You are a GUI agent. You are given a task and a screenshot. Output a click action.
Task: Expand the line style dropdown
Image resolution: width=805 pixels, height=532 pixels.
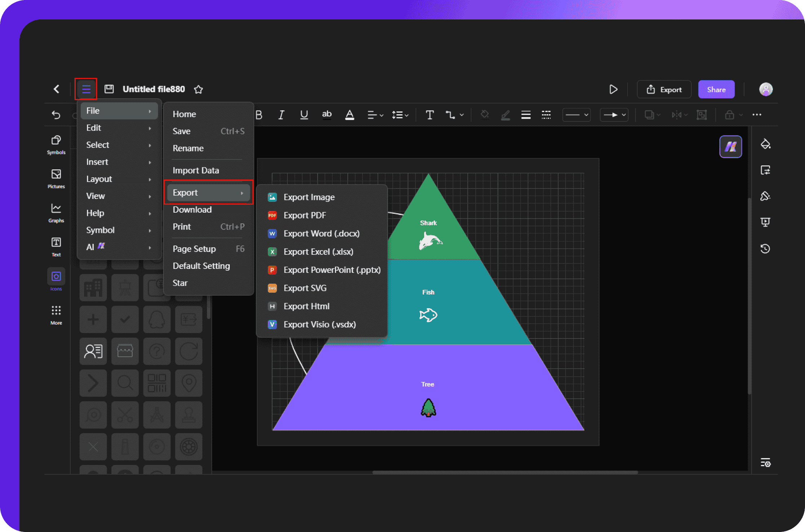pyautogui.click(x=576, y=115)
